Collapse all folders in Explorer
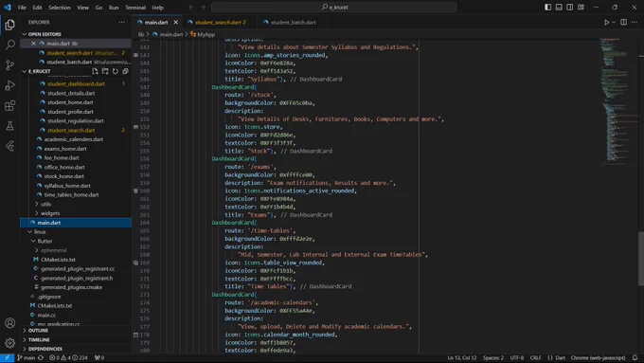The image size is (644, 363). coord(125,71)
